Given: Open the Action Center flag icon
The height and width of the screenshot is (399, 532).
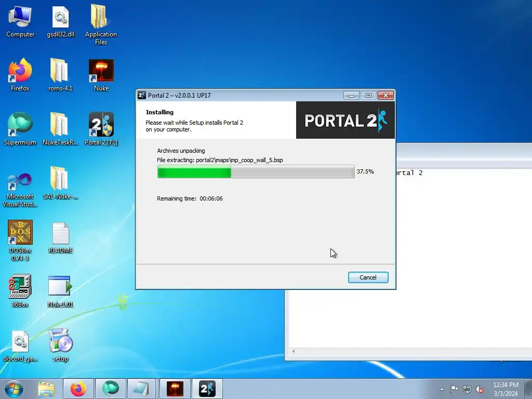Looking at the screenshot, I should (454, 389).
